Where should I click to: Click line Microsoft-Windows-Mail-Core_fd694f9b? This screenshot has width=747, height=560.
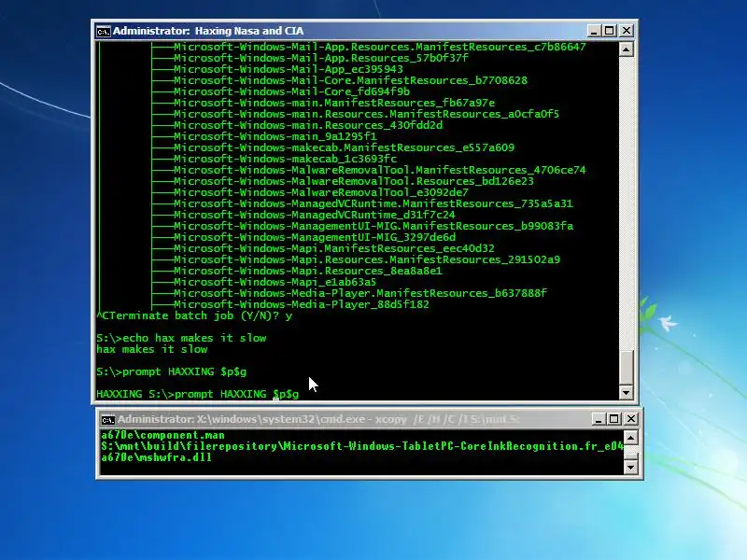tap(291, 91)
